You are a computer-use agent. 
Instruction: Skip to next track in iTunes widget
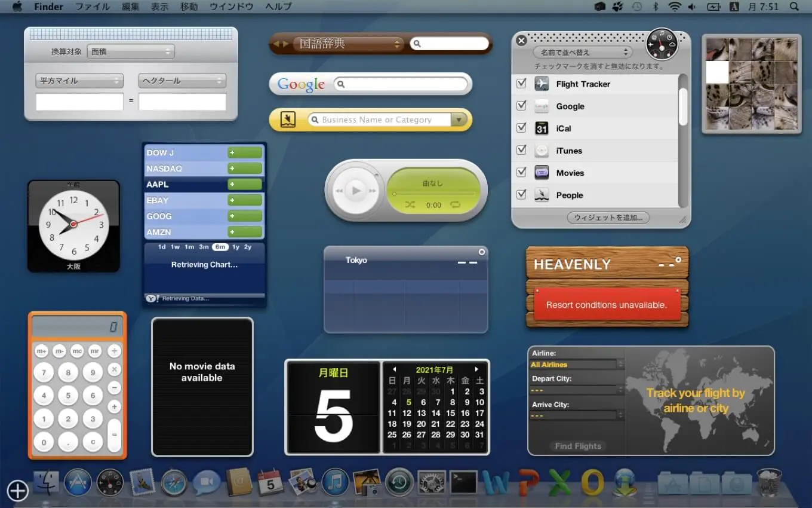click(x=373, y=191)
